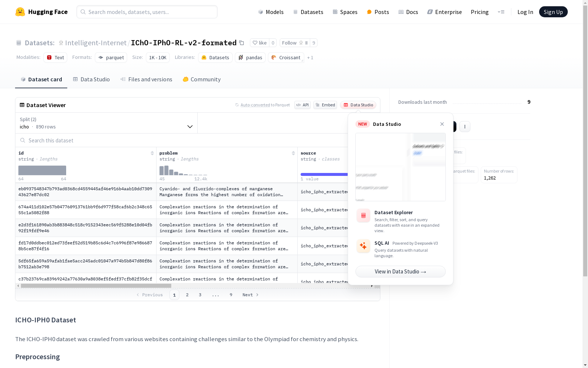Screen dimensions: 588x368
Task: Click the +1 more libraries indicator
Action: coord(310,57)
